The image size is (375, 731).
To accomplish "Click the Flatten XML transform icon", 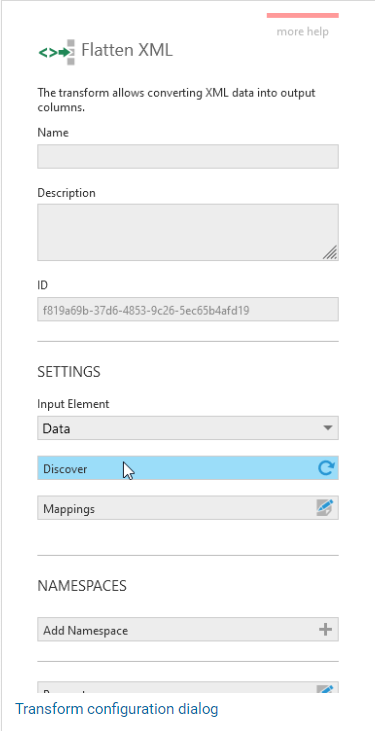I will [x=56, y=52].
